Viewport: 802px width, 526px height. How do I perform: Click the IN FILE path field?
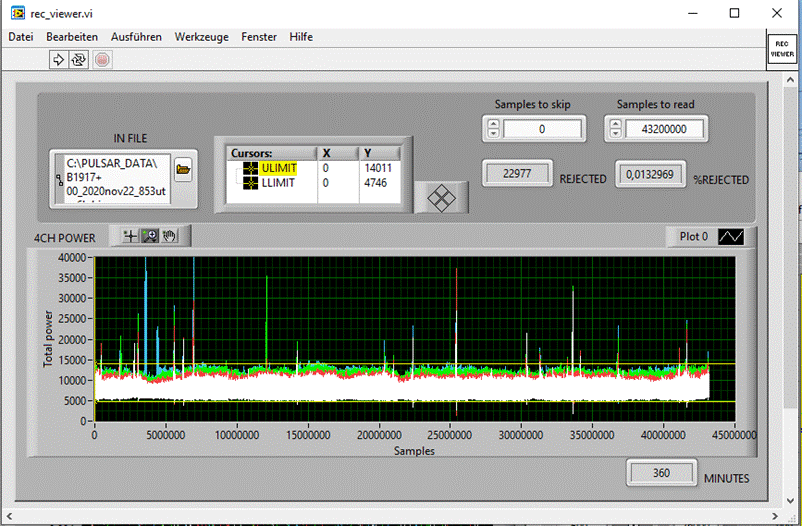pyautogui.click(x=118, y=179)
